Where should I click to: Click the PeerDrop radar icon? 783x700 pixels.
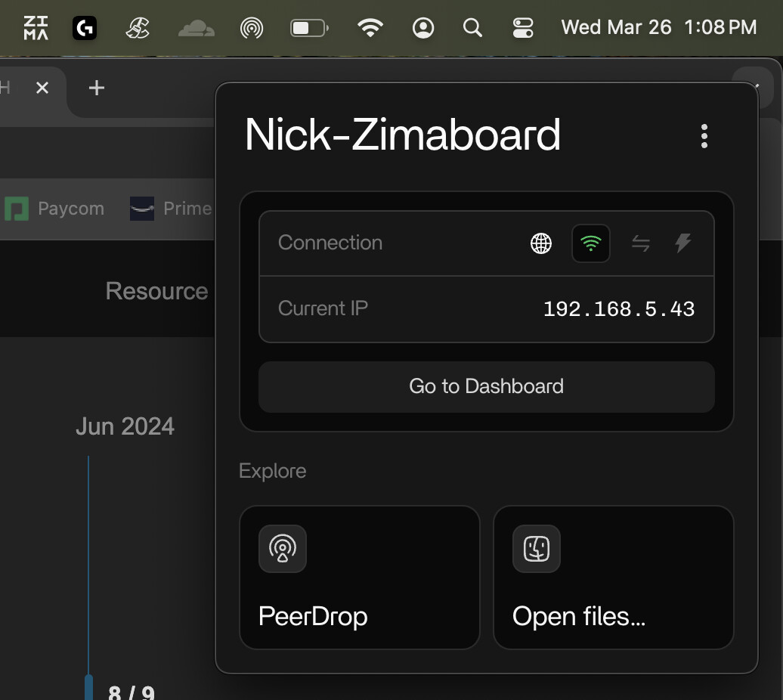(x=283, y=549)
